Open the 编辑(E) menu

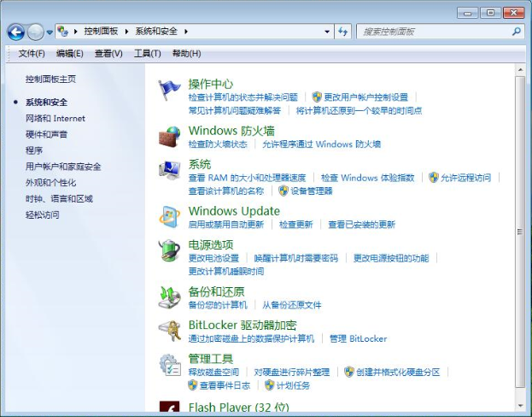point(69,54)
